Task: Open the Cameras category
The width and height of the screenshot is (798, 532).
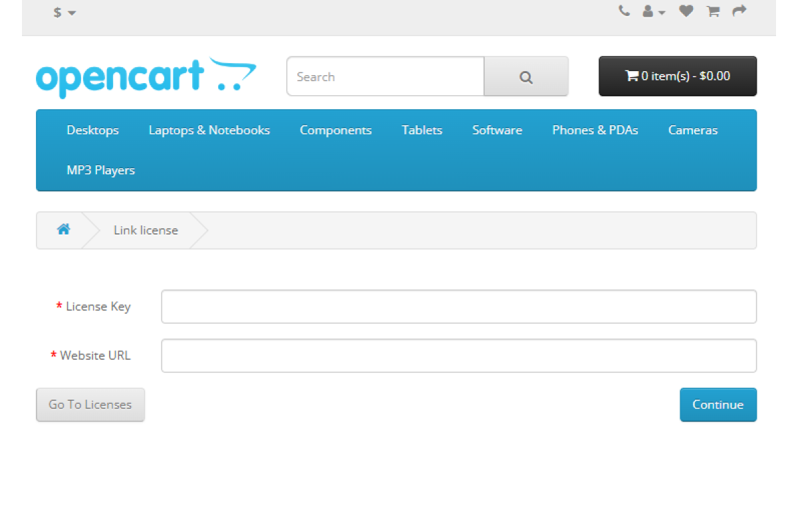Action: pyautogui.click(x=692, y=130)
